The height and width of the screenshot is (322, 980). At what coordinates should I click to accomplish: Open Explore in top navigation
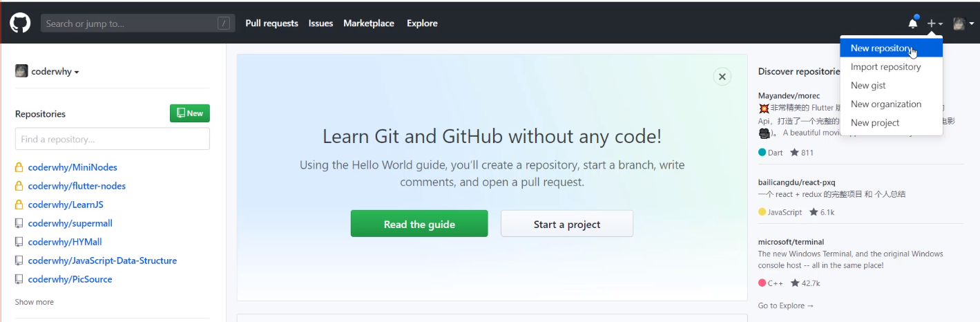[422, 23]
